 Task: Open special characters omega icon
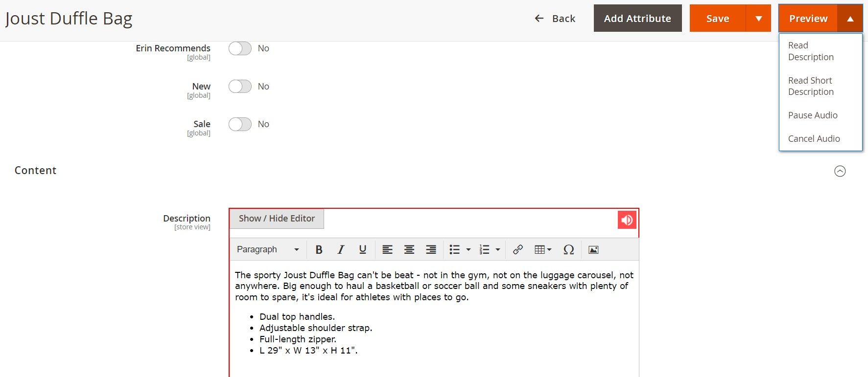pyautogui.click(x=568, y=249)
